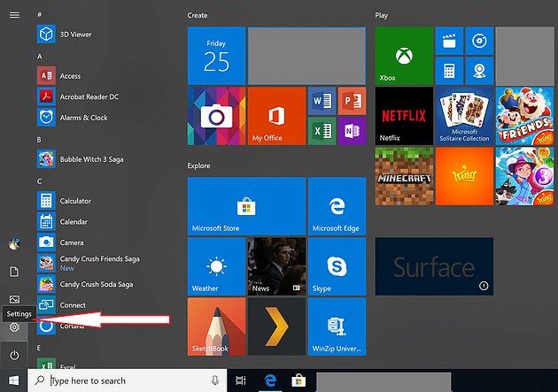Open the News tile
The image size is (558, 392).
pos(276,266)
